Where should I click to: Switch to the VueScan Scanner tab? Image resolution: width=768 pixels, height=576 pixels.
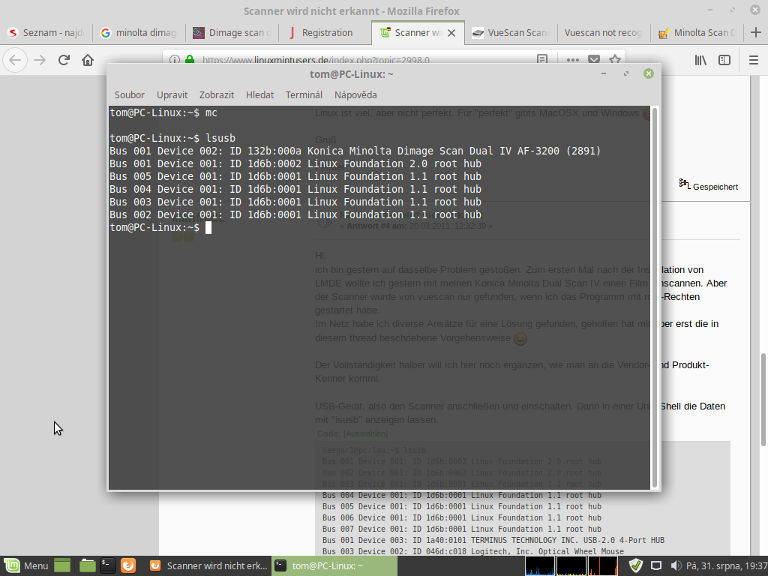[510, 33]
